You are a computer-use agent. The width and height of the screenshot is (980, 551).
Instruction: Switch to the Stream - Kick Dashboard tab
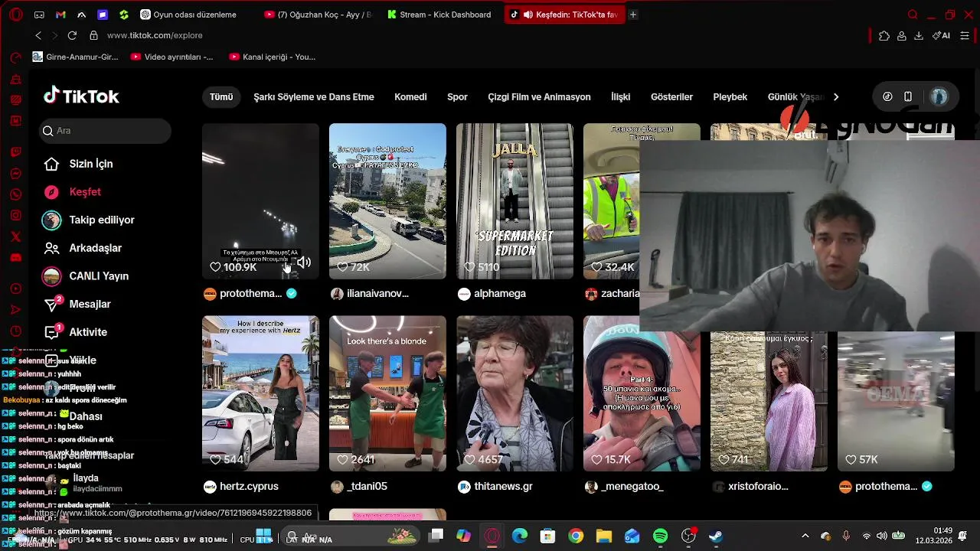tap(438, 15)
